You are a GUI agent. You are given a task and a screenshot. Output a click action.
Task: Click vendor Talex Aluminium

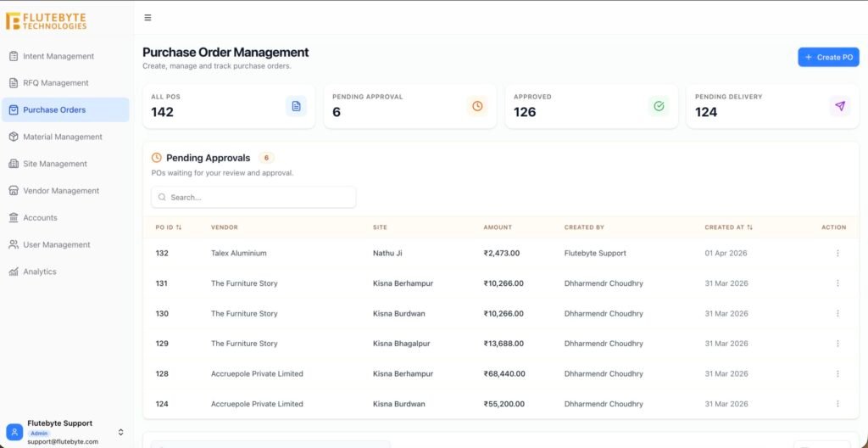click(238, 254)
